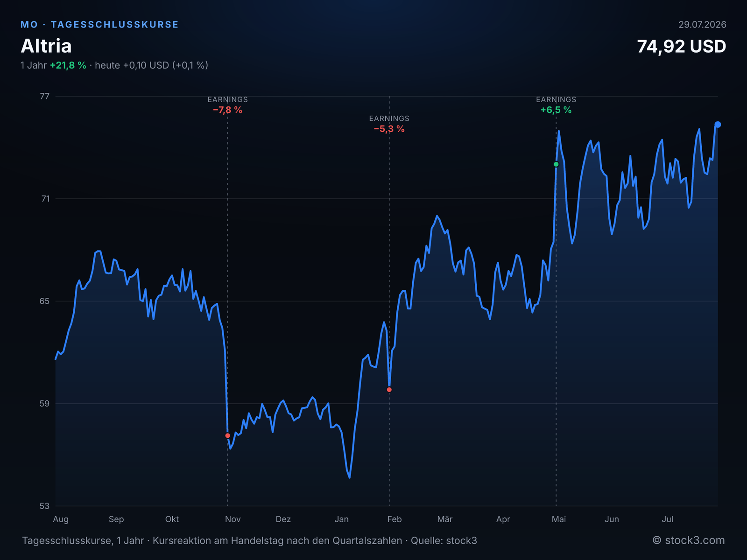747x560 pixels.
Task: Click the y-axis label "71"
Action: (45, 199)
